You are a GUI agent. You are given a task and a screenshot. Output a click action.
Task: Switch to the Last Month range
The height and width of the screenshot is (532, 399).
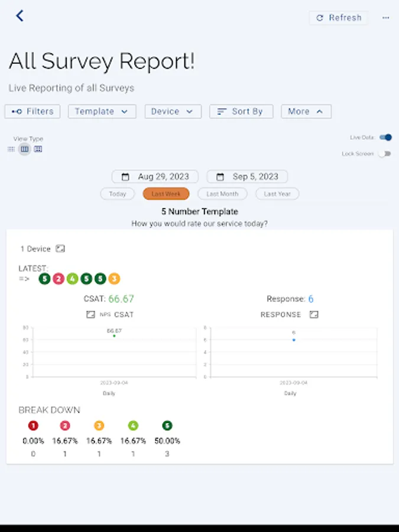(222, 194)
